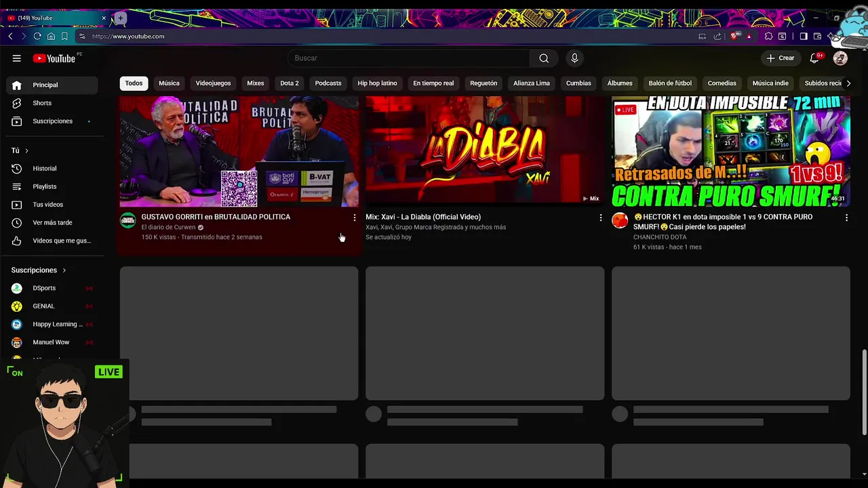Expand the Suscripciones section header
The width and height of the screenshot is (868, 488).
[39, 270]
